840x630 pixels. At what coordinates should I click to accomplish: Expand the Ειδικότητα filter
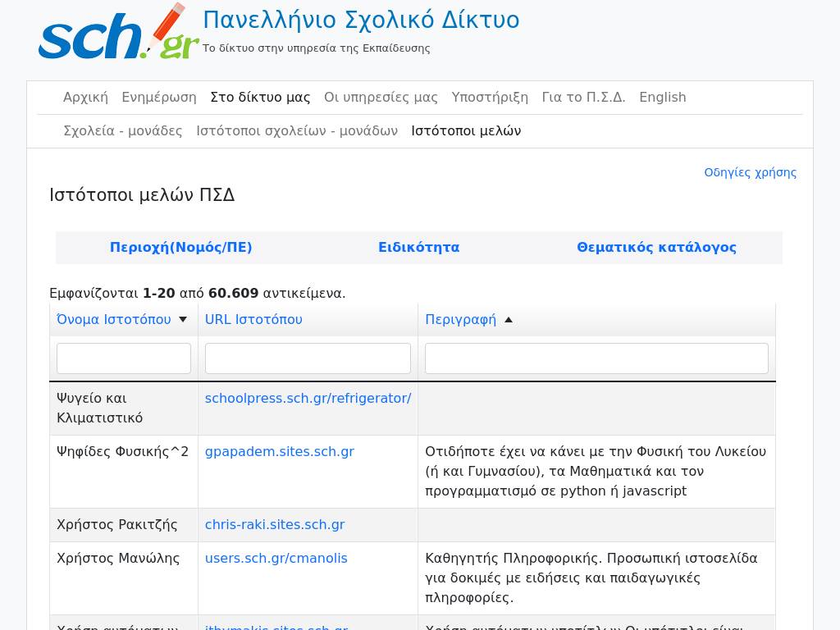click(x=419, y=248)
